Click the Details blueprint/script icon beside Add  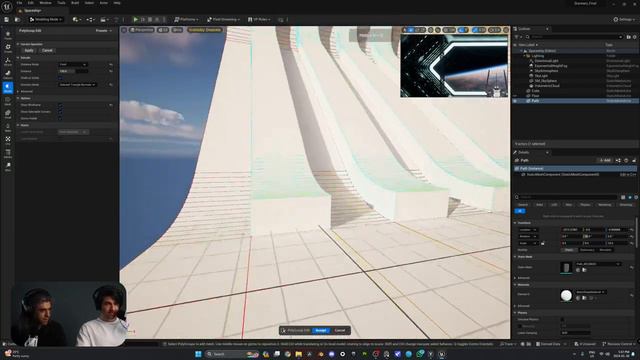(x=618, y=160)
